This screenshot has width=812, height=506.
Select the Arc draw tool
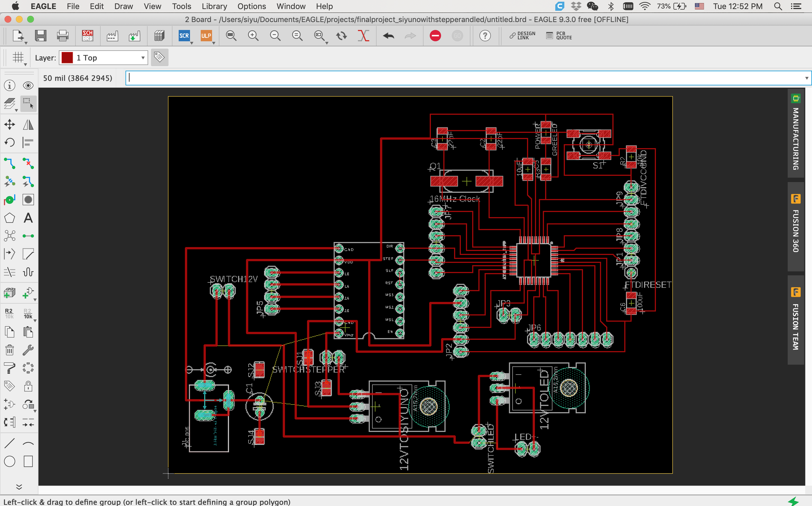pos(28,444)
